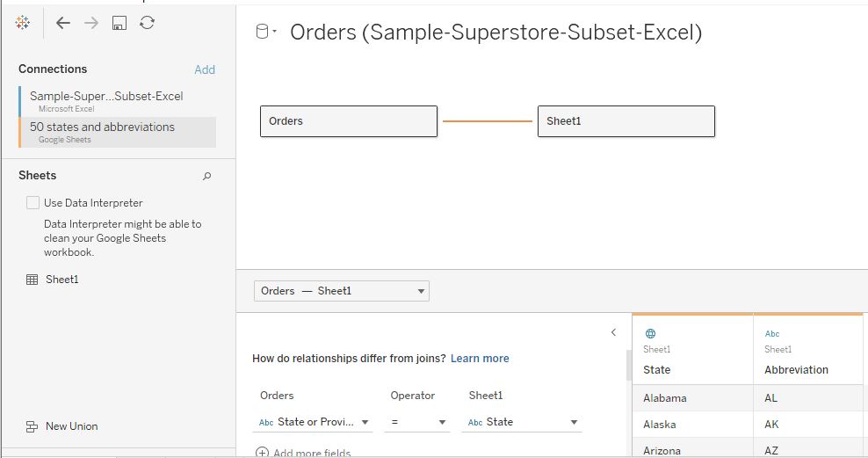Click the forward arrow icon

pyautogui.click(x=91, y=23)
